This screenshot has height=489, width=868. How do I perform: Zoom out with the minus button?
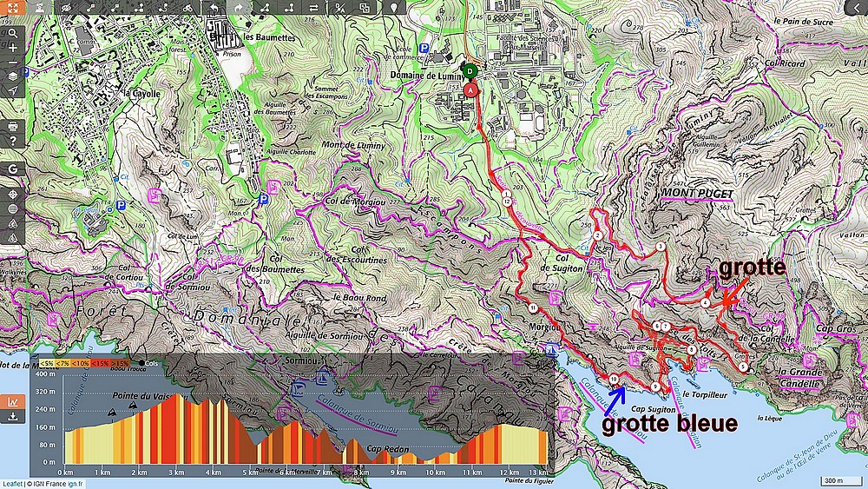coord(13,62)
